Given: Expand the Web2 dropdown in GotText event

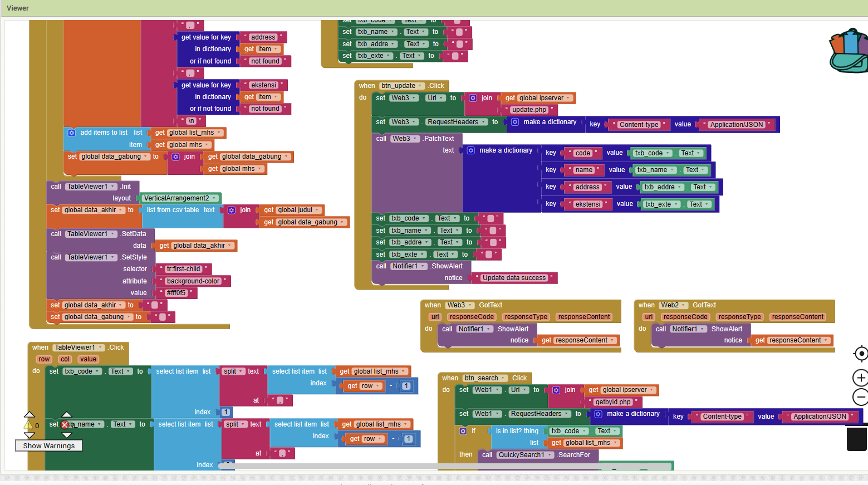Looking at the screenshot, I should (684, 305).
